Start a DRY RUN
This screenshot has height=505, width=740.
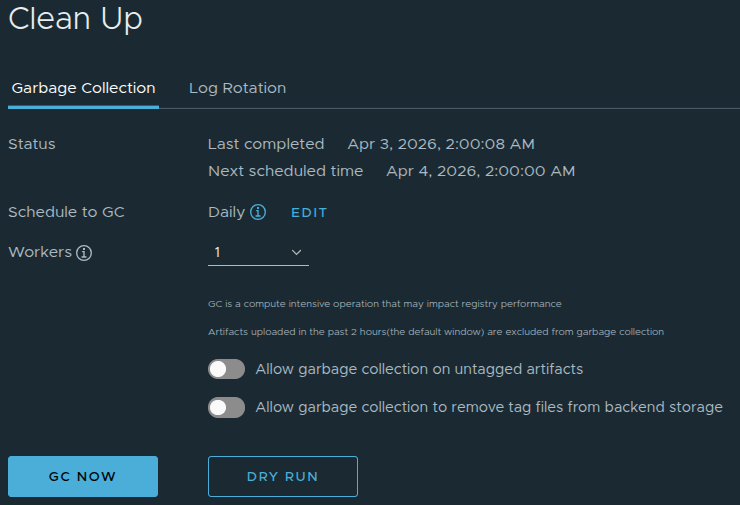click(x=282, y=477)
